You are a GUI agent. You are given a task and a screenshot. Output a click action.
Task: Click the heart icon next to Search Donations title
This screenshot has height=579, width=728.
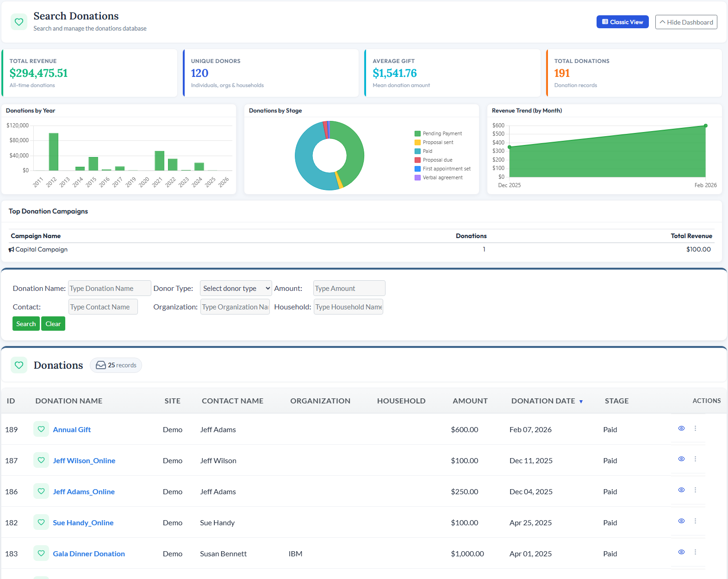pos(19,22)
